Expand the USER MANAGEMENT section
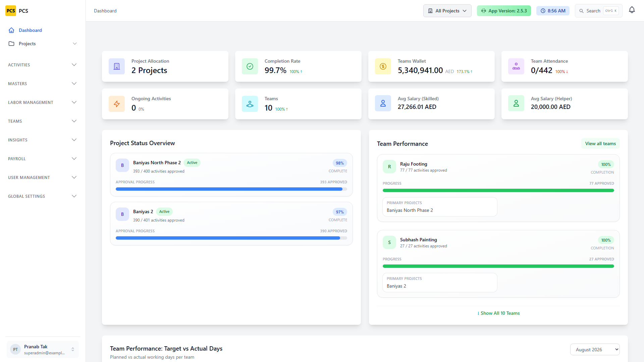Image resolution: width=644 pixels, height=362 pixels. pos(43,177)
